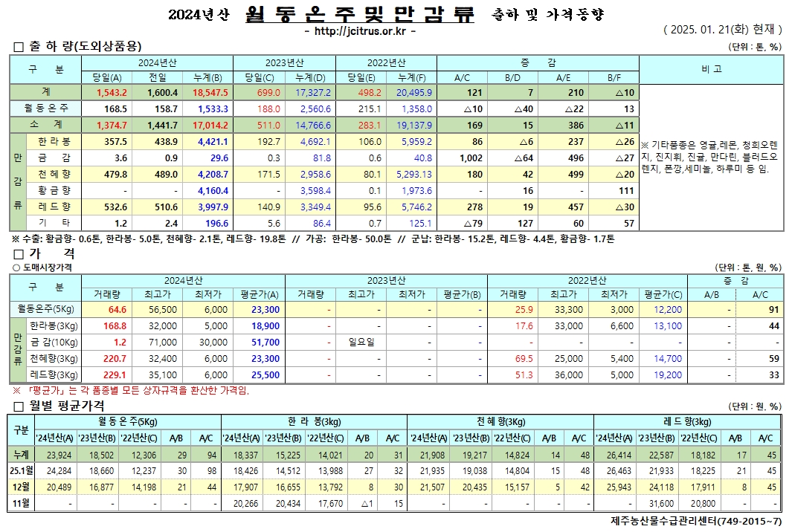The image size is (792, 532).
Task: Open the jcitrus.or.kr website link
Action: (360, 31)
